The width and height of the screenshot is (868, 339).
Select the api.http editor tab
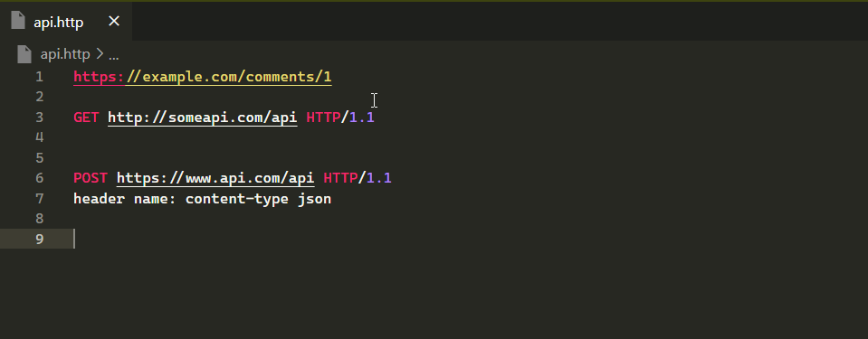point(66,22)
